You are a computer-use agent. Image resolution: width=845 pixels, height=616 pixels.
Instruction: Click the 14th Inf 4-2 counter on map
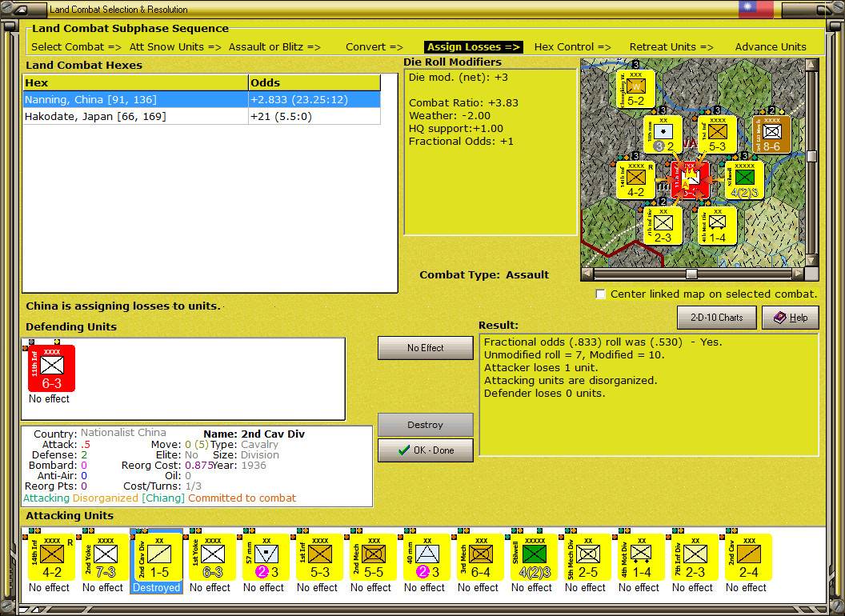[636, 181]
